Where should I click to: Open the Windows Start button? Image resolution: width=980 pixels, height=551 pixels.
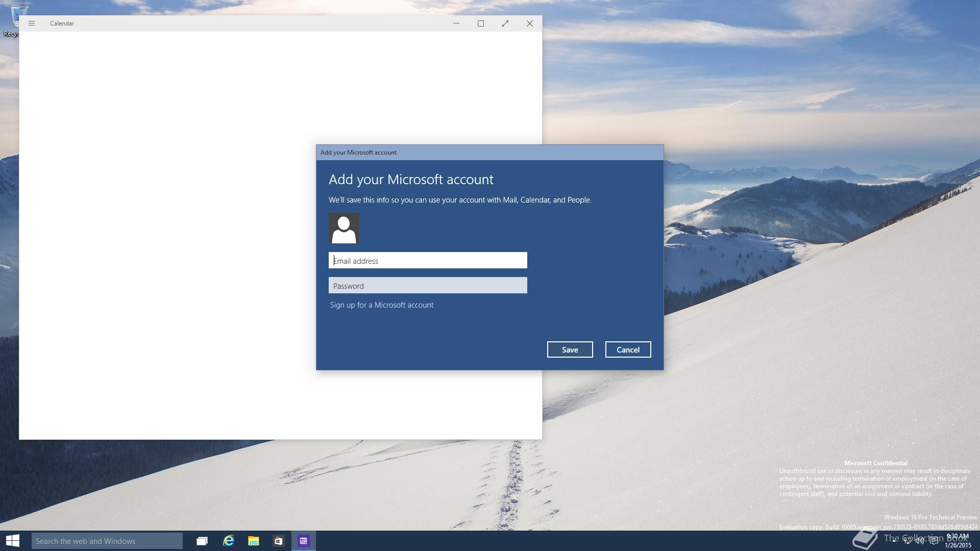(12, 541)
